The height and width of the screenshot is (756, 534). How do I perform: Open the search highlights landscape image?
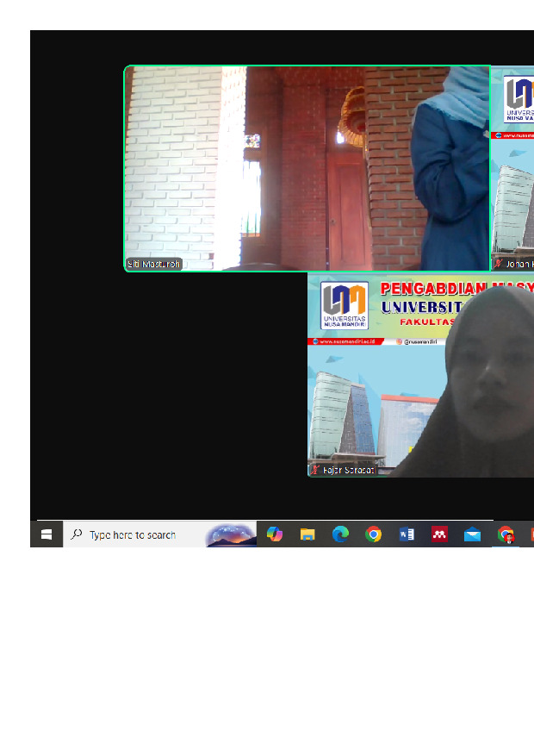[231, 535]
